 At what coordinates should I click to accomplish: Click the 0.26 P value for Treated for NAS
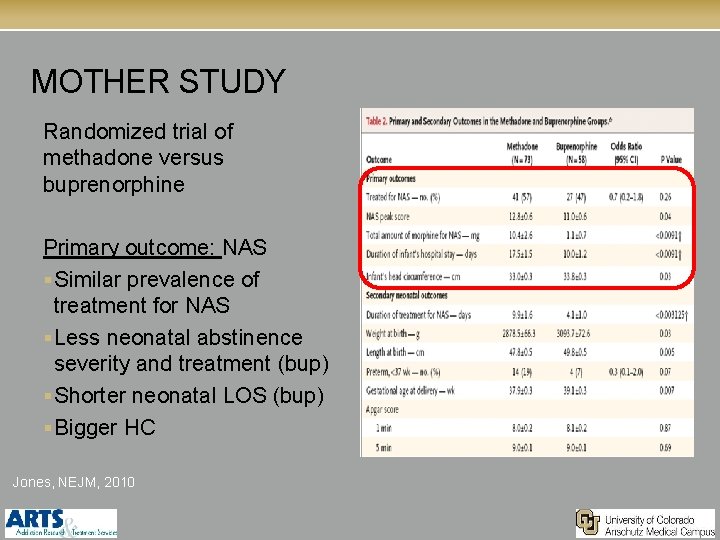click(x=665, y=197)
